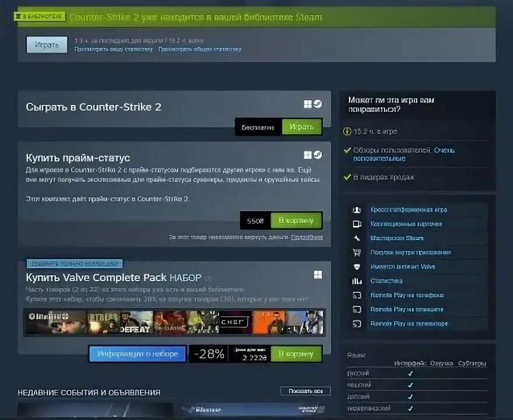The image size is (513, 420).
Task: Add прайм-статус to cart with В корзину
Action: (x=296, y=220)
